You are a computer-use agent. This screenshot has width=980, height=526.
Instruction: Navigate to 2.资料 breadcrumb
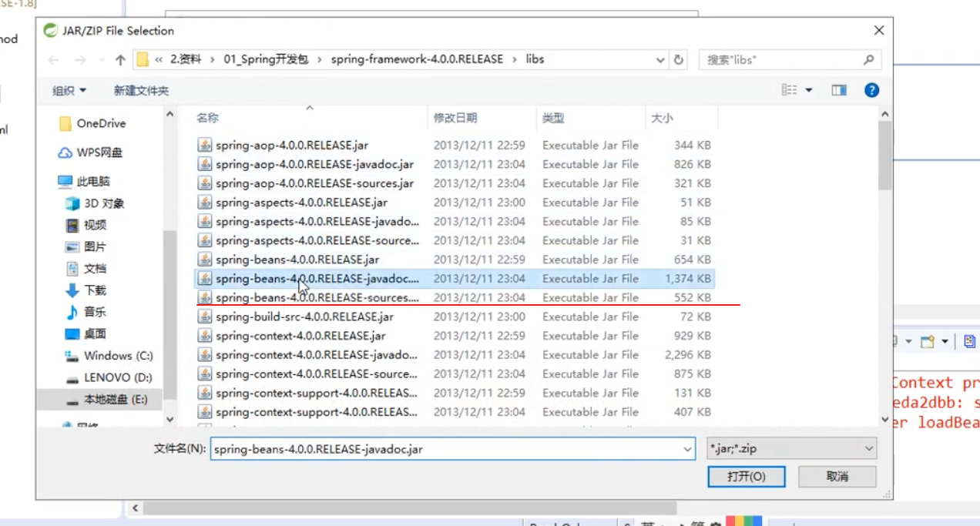[185, 59]
